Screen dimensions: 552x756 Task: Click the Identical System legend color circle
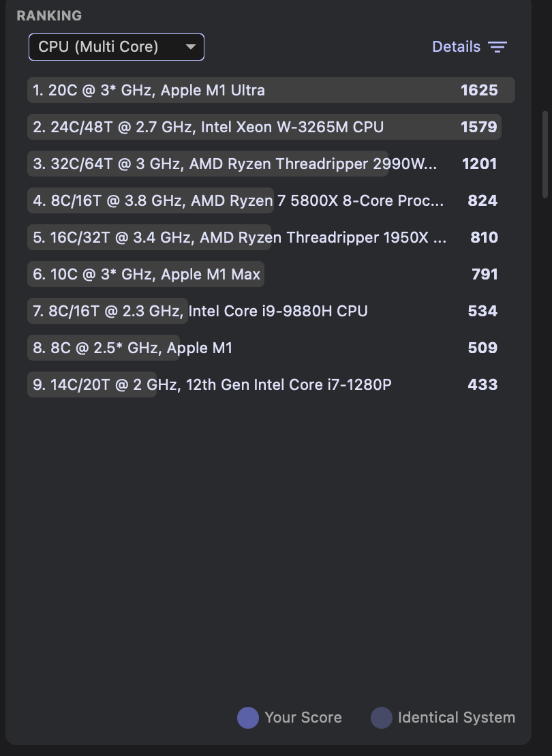382,718
